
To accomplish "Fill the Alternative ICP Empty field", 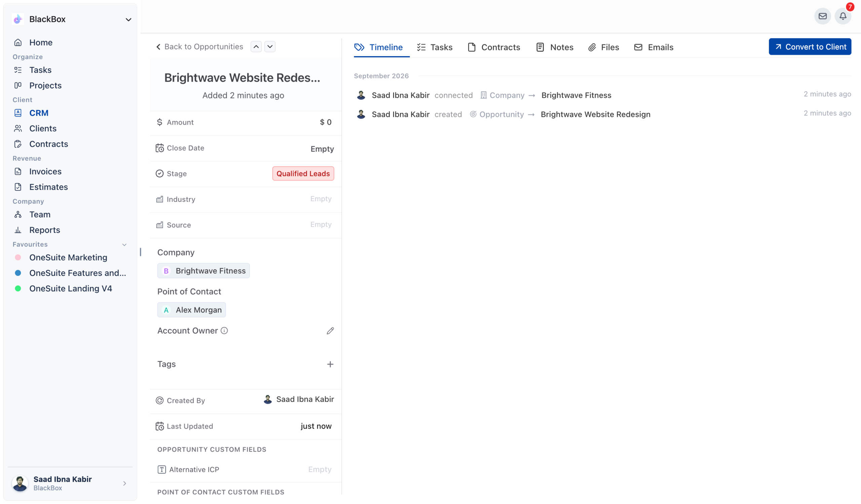I will [x=320, y=469].
